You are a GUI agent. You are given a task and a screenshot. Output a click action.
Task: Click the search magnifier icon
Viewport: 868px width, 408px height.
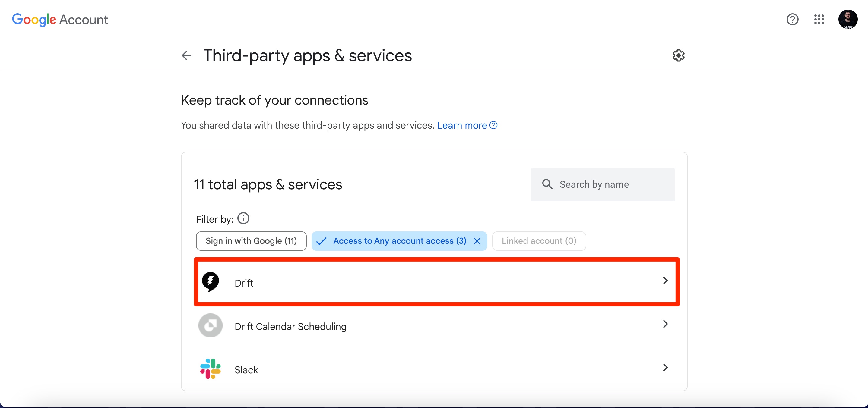tap(547, 184)
